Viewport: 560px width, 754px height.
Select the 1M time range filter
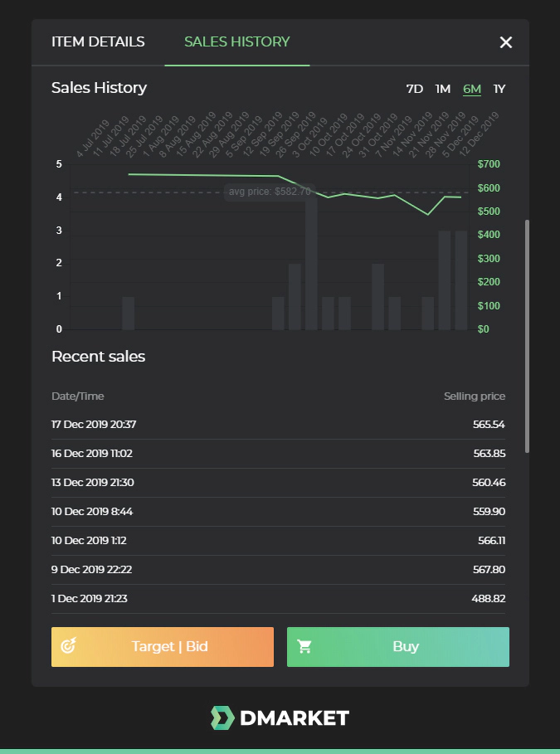(443, 89)
